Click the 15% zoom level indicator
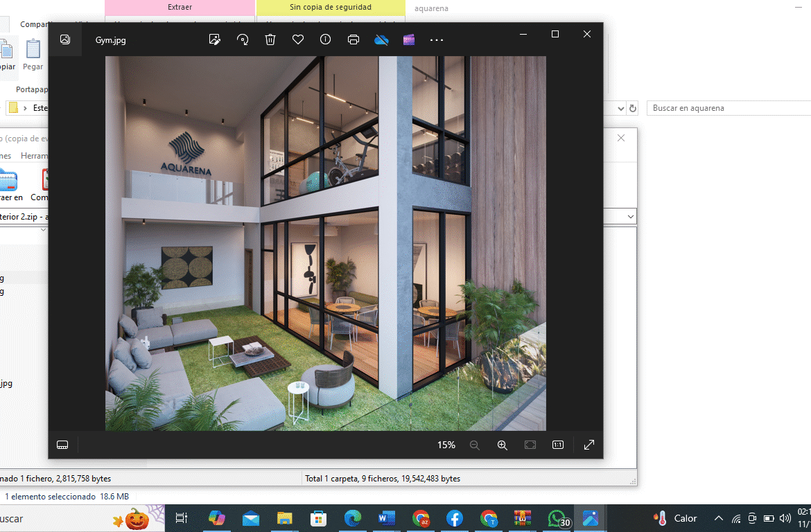Image resolution: width=811 pixels, height=532 pixels. click(446, 445)
